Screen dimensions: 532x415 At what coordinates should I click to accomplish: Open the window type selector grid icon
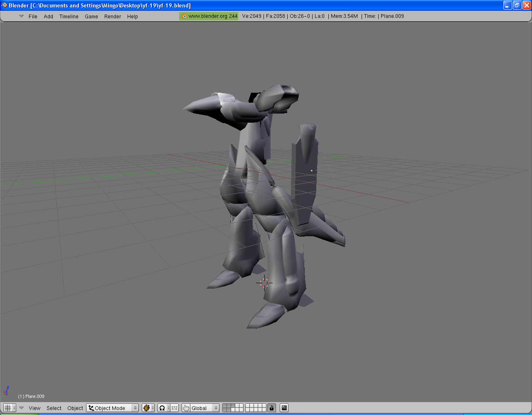point(9,408)
